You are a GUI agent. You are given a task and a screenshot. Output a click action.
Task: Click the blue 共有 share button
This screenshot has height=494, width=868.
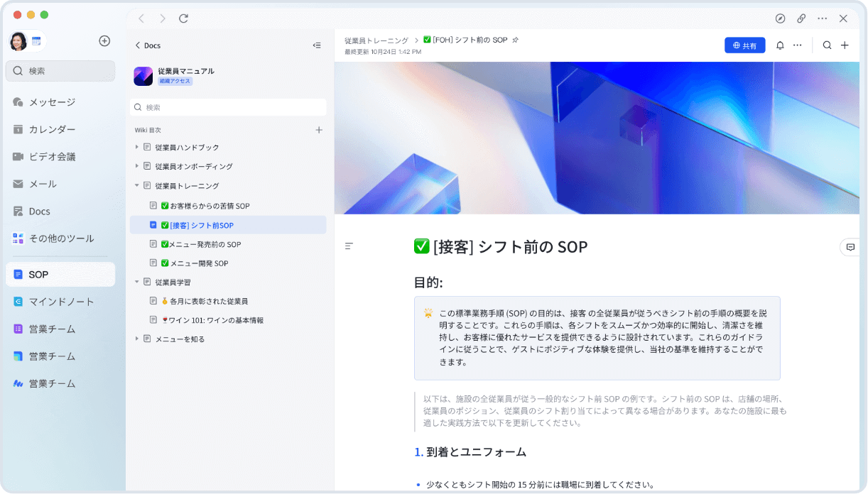tap(744, 45)
